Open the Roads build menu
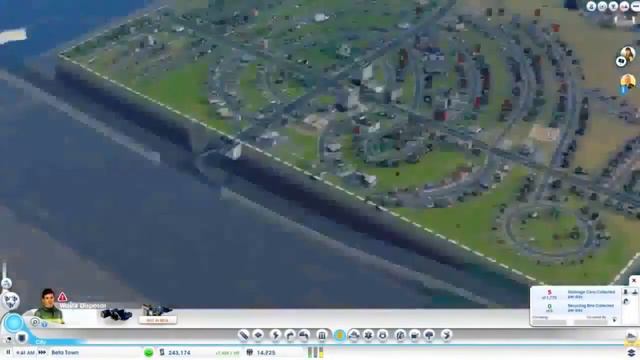 click(x=244, y=335)
